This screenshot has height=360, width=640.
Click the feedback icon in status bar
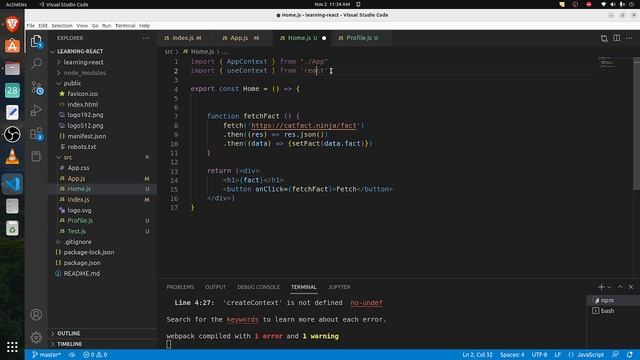(615, 355)
